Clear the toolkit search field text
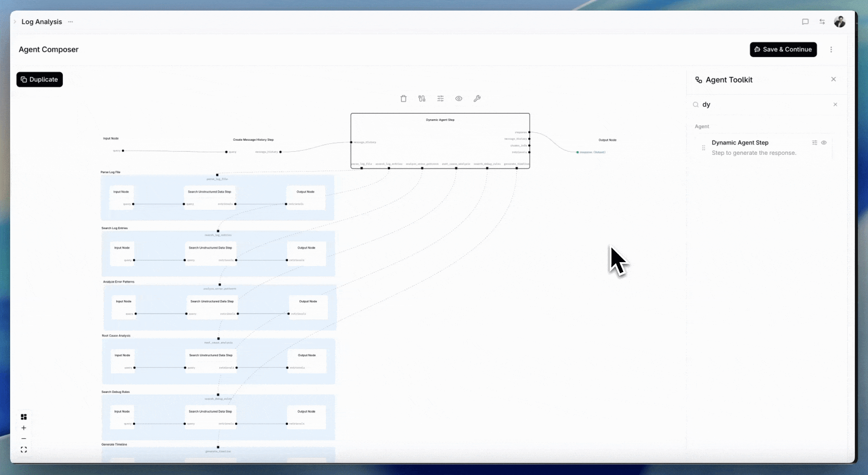Screen dimensions: 868x475 click(x=835, y=105)
